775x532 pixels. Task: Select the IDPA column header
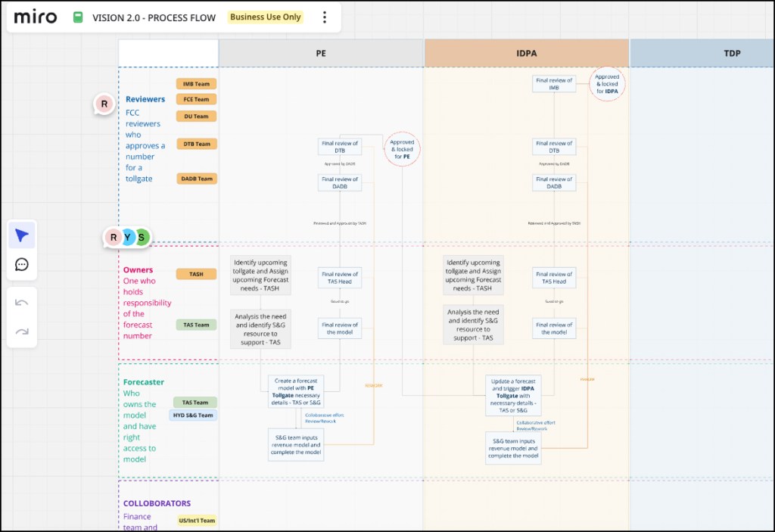pyautogui.click(x=526, y=53)
